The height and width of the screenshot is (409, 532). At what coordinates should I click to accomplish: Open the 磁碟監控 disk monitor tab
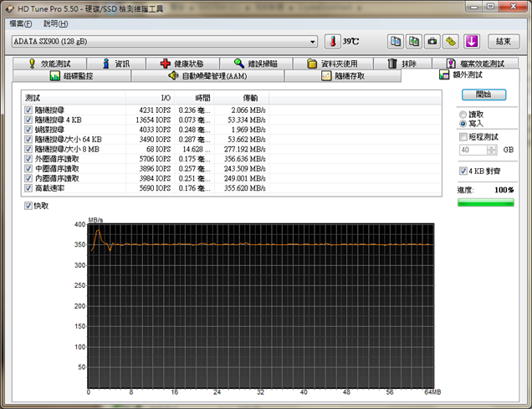(x=72, y=76)
